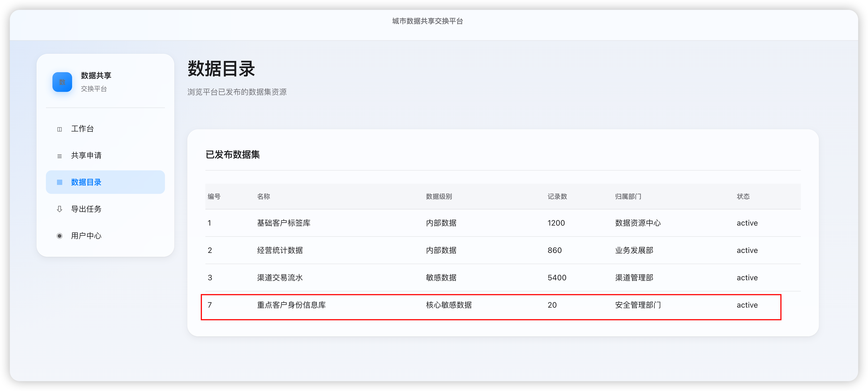Click active status in 基础客户标签库 row
Viewport: 868px width, 391px height.
point(747,223)
